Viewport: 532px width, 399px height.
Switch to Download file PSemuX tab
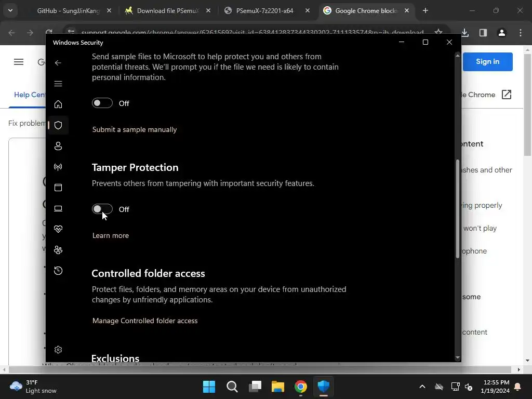click(x=168, y=11)
